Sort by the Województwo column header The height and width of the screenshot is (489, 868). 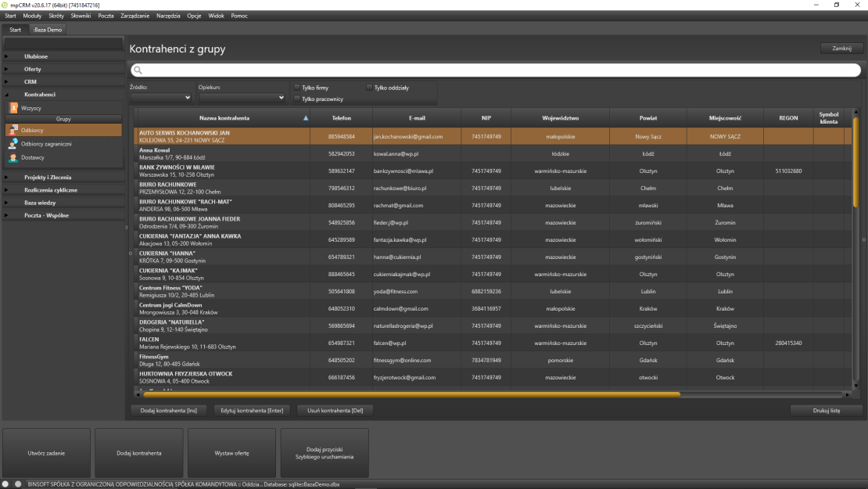tap(560, 118)
